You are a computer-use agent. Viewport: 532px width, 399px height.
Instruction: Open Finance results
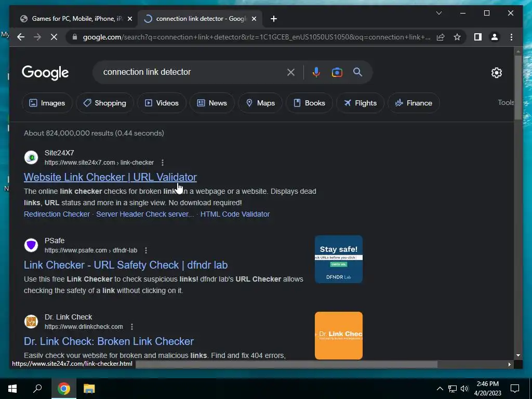414,103
